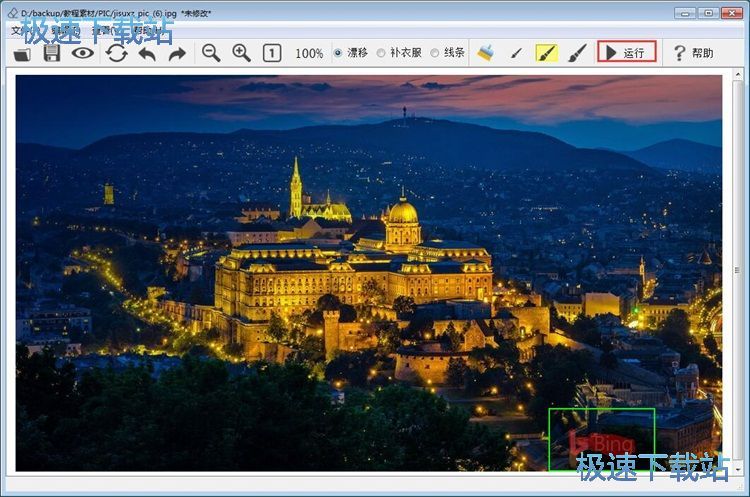The image size is (750, 497).
Task: Open 帮助 help button
Action: tap(694, 53)
